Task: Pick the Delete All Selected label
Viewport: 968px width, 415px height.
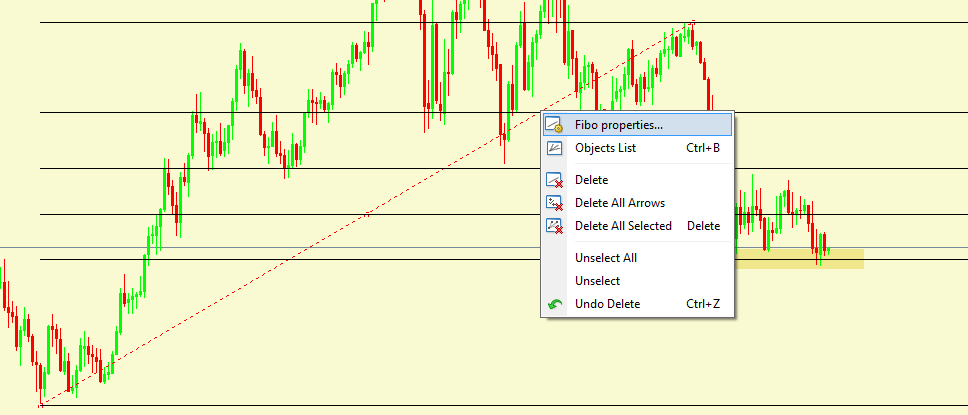Action: point(623,226)
